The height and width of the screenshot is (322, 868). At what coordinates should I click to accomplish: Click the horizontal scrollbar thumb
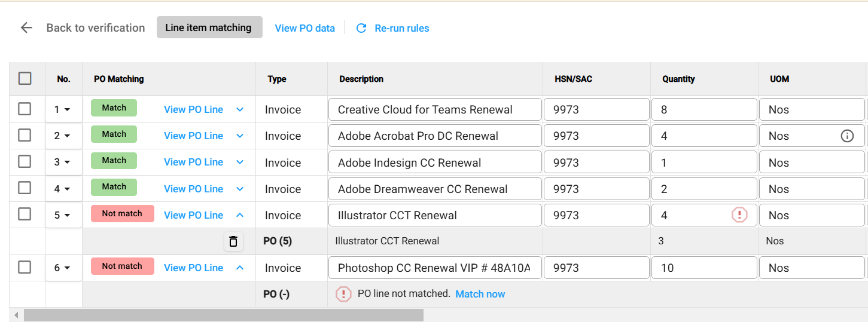click(224, 315)
